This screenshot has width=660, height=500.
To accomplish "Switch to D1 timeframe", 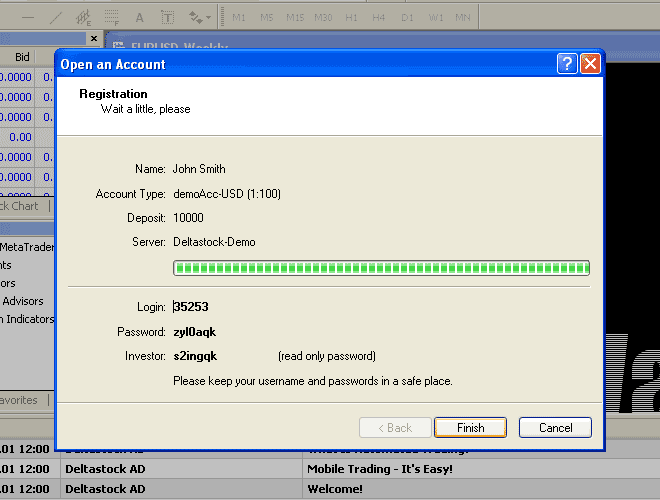I will coord(407,18).
